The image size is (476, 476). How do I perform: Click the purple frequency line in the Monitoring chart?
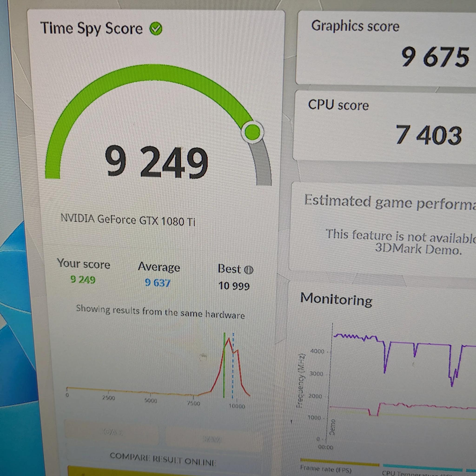[x=404, y=343]
